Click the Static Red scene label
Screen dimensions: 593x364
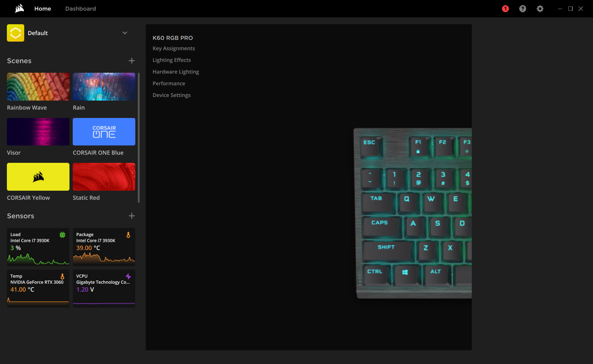coord(86,198)
